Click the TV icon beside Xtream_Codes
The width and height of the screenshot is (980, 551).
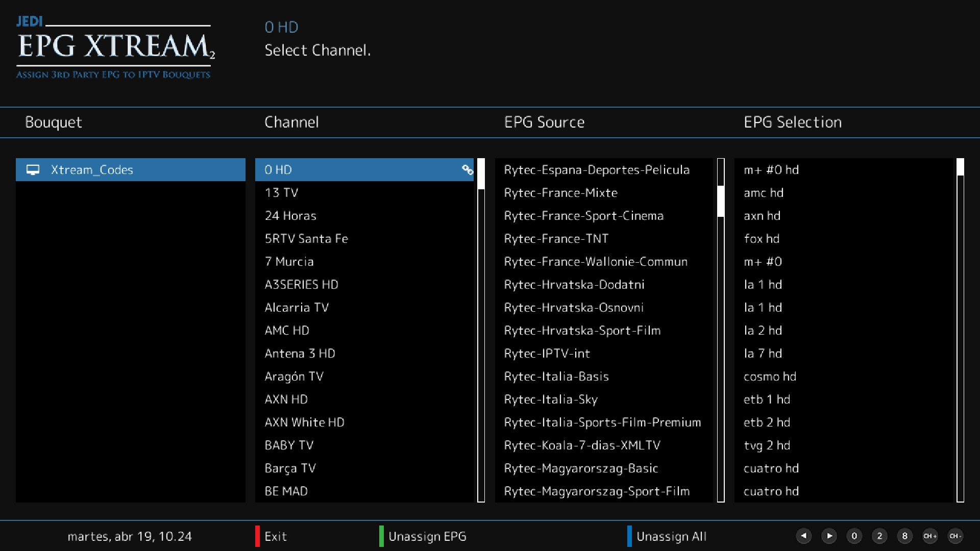pyautogui.click(x=33, y=170)
